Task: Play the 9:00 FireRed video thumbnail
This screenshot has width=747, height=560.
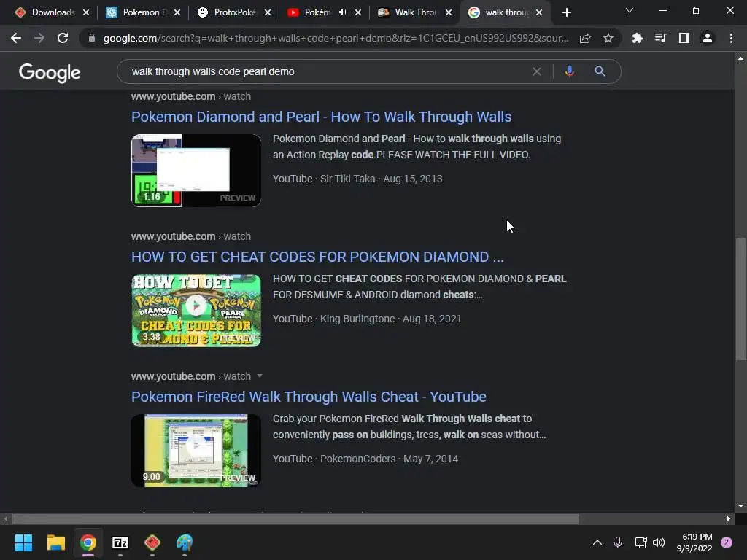Action: tap(196, 451)
